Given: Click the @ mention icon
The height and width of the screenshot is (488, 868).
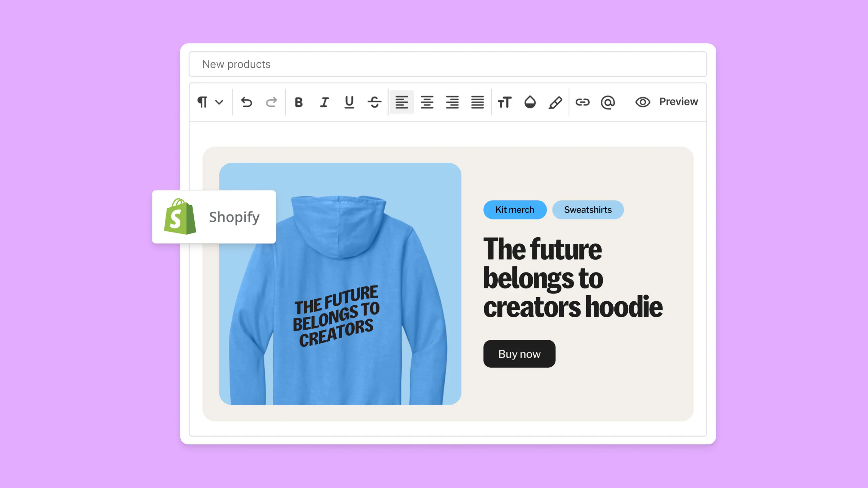Looking at the screenshot, I should coord(608,102).
